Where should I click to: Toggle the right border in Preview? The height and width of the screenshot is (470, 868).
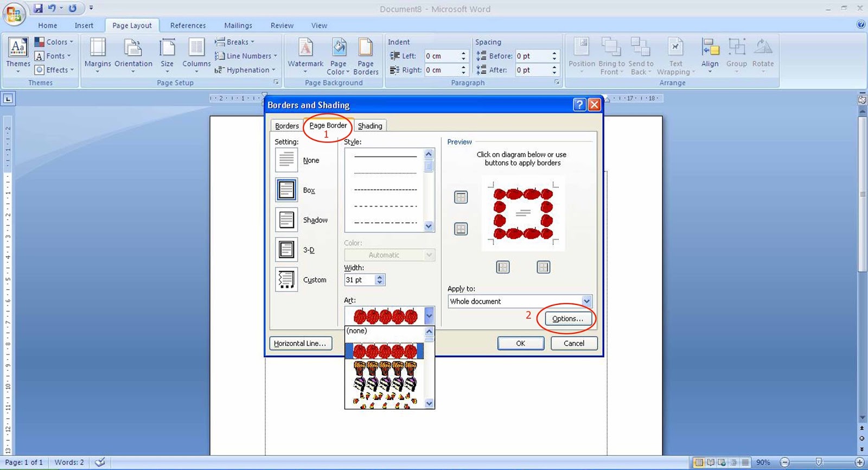[543, 267]
